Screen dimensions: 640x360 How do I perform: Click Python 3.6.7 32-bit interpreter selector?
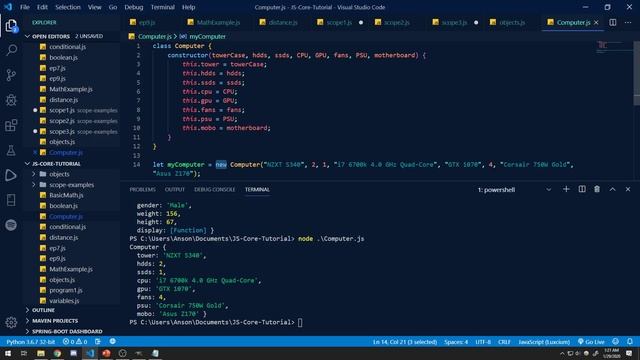click(x=31, y=342)
